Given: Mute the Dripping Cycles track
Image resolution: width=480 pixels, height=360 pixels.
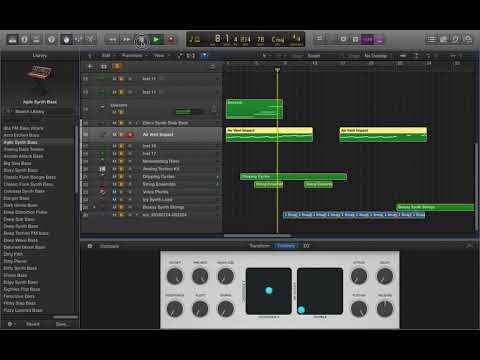Looking at the screenshot, I should (x=114, y=177).
